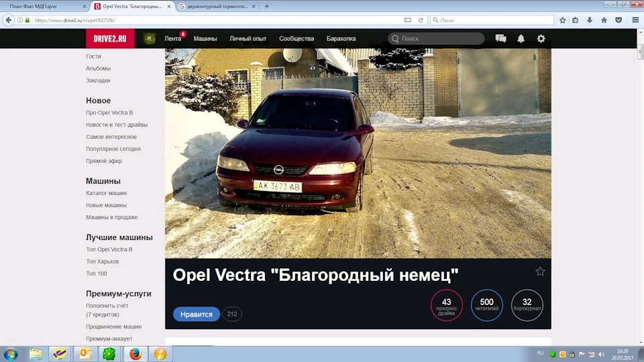Open Про Opel Vectra B link

coord(109,113)
